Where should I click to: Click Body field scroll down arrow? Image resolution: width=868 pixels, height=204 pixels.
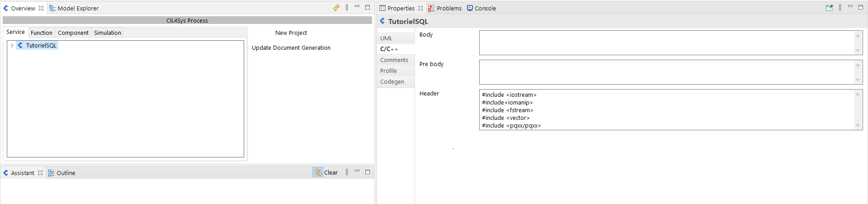858,50
